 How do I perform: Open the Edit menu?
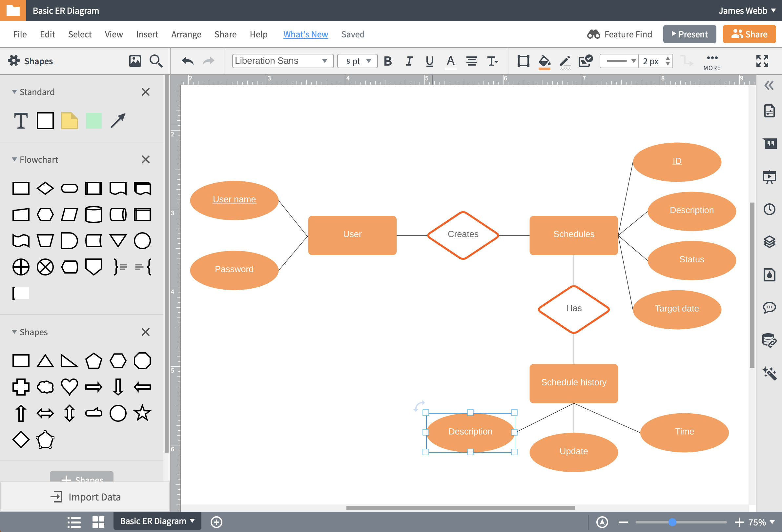(46, 34)
